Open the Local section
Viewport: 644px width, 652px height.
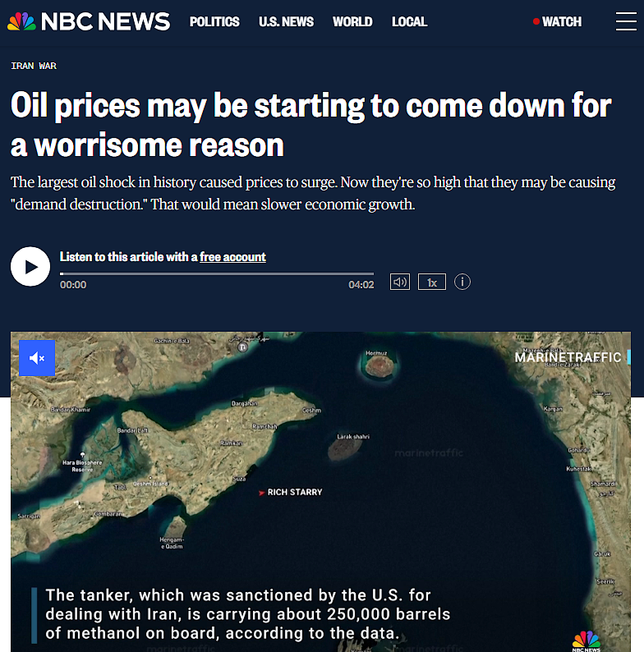409,21
